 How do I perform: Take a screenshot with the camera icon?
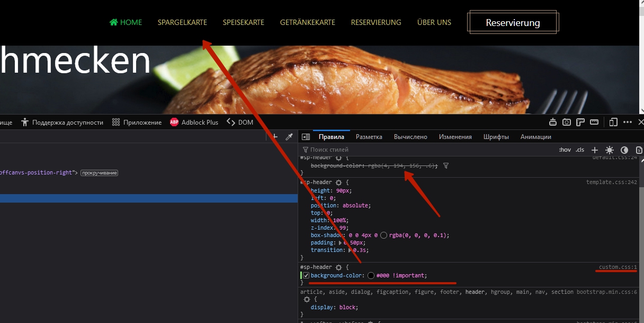tap(567, 122)
